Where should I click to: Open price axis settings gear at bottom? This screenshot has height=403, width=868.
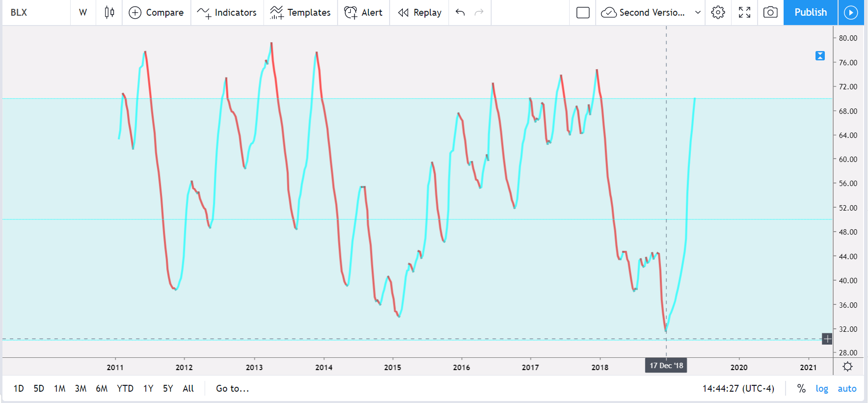(847, 367)
